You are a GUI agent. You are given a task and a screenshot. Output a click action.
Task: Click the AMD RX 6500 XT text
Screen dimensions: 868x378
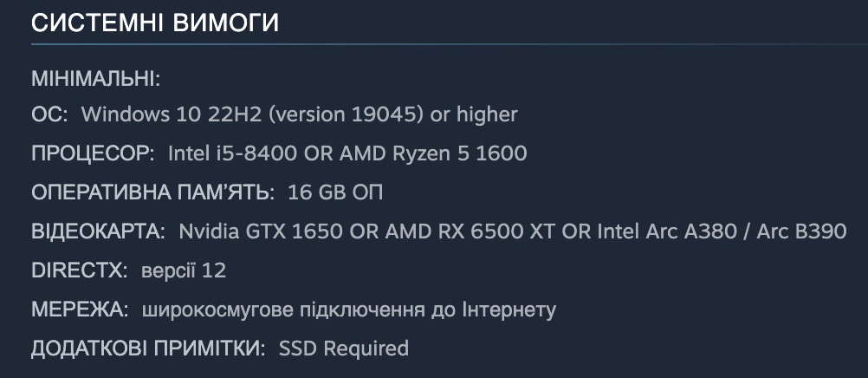(x=444, y=231)
